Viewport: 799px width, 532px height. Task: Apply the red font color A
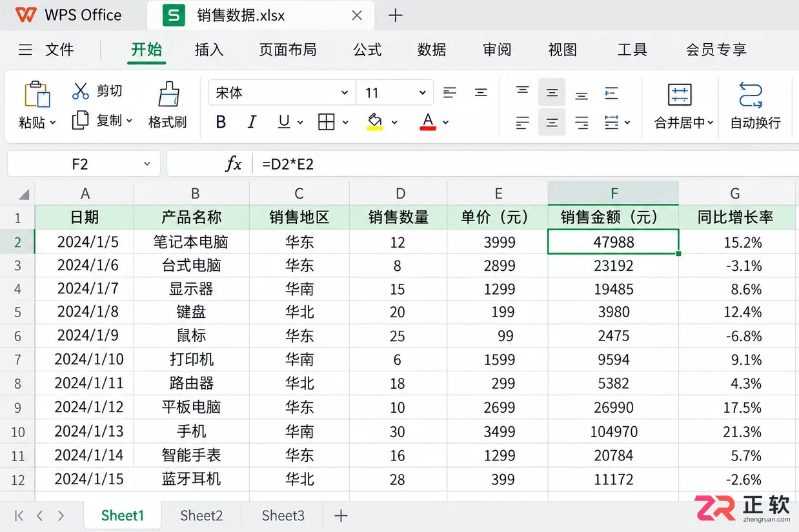click(x=427, y=121)
